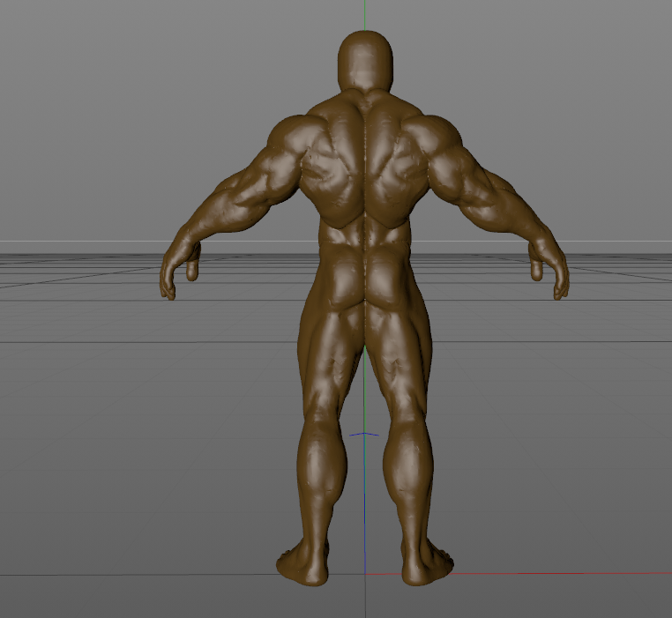Click the horizon line left of the figure
Image resolution: width=672 pixels, height=618 pixels.
click(88, 241)
